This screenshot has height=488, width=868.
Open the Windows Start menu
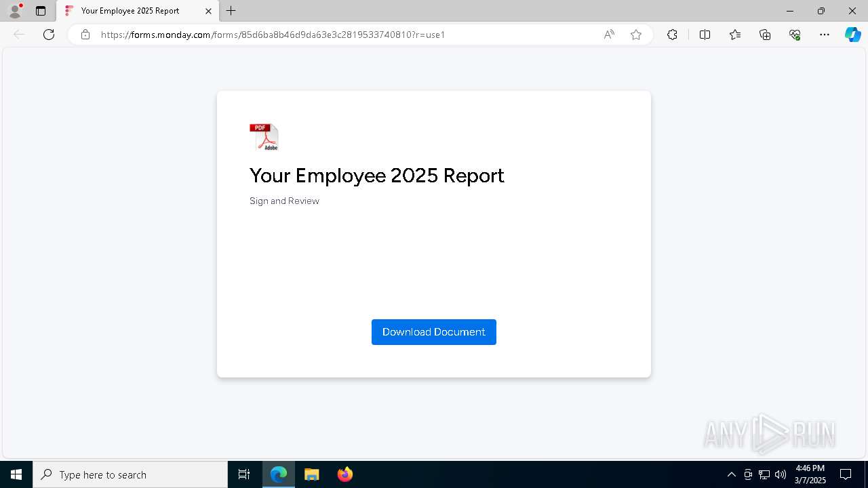click(16, 474)
